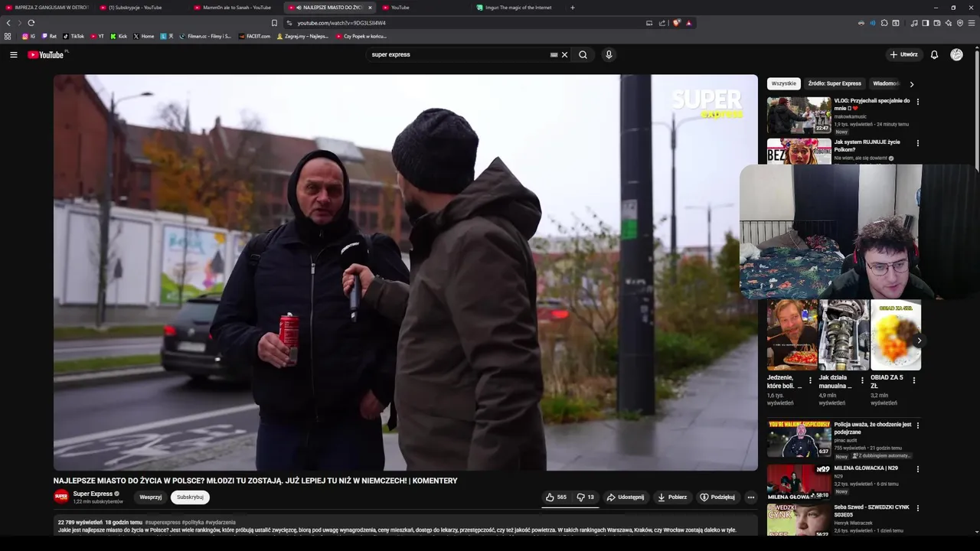Switch to Imgur magic of the Internet tab
The height and width of the screenshot is (551, 980).
point(517,8)
